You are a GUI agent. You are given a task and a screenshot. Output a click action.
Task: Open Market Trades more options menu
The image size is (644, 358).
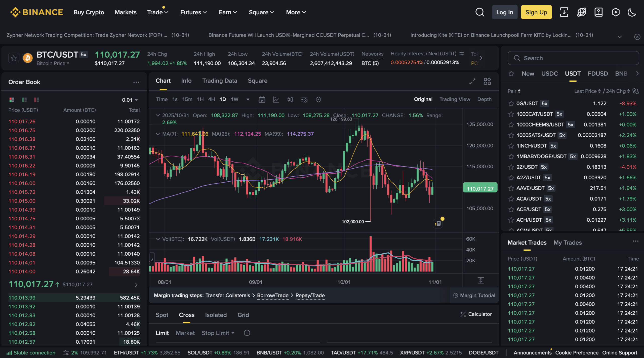635,241
